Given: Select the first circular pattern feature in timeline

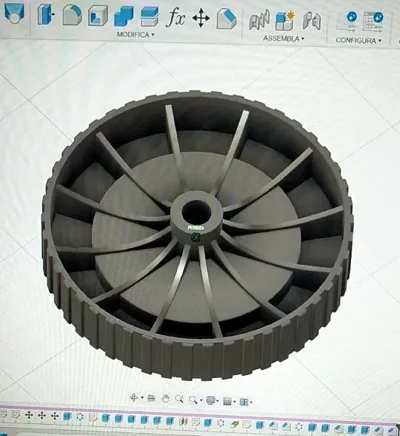Looking at the screenshot, I should (x=80, y=417).
